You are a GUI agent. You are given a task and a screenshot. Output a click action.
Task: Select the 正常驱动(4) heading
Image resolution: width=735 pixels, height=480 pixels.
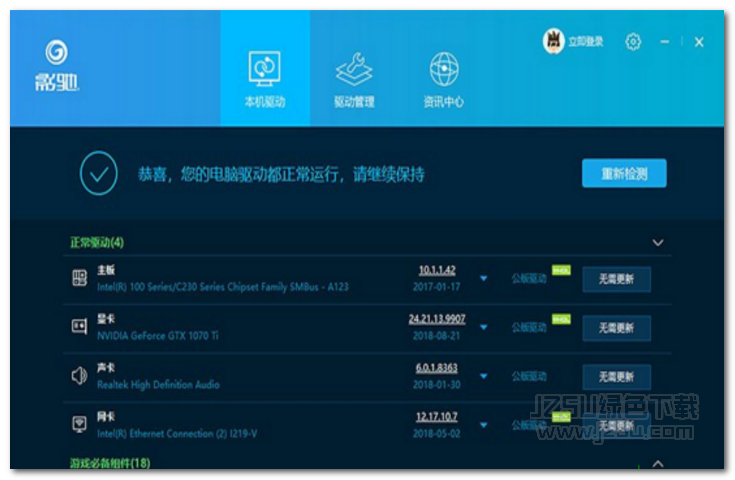click(x=97, y=242)
